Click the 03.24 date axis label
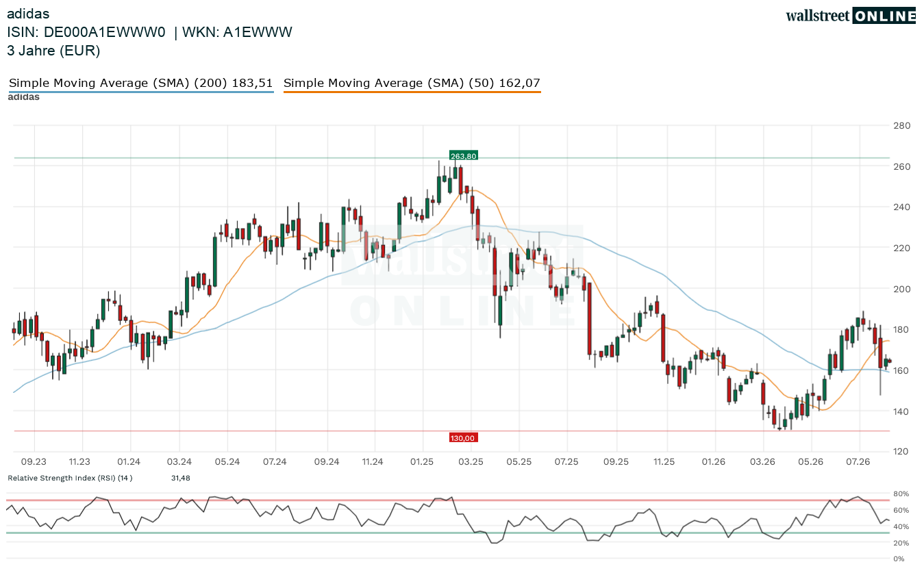This screenshot has height=577, width=924. click(x=179, y=462)
